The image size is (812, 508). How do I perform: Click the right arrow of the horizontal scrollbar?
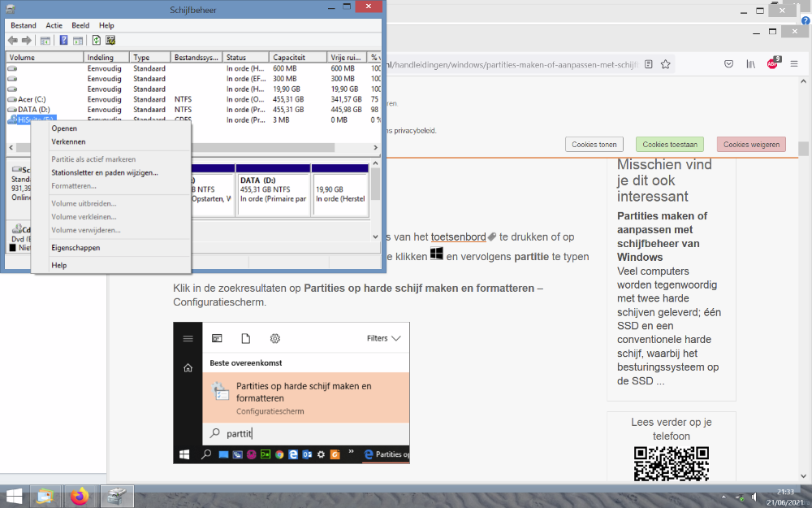click(x=376, y=148)
